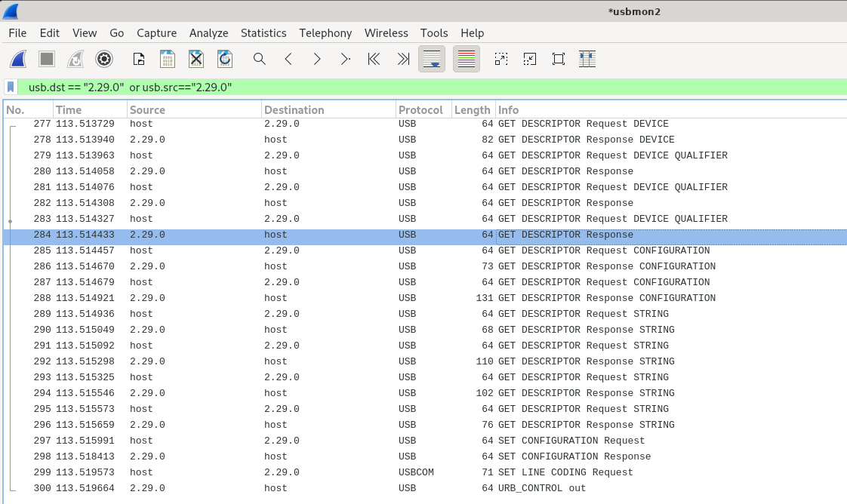The height and width of the screenshot is (504, 847).
Task: Open the Analyze menu
Action: 208,33
